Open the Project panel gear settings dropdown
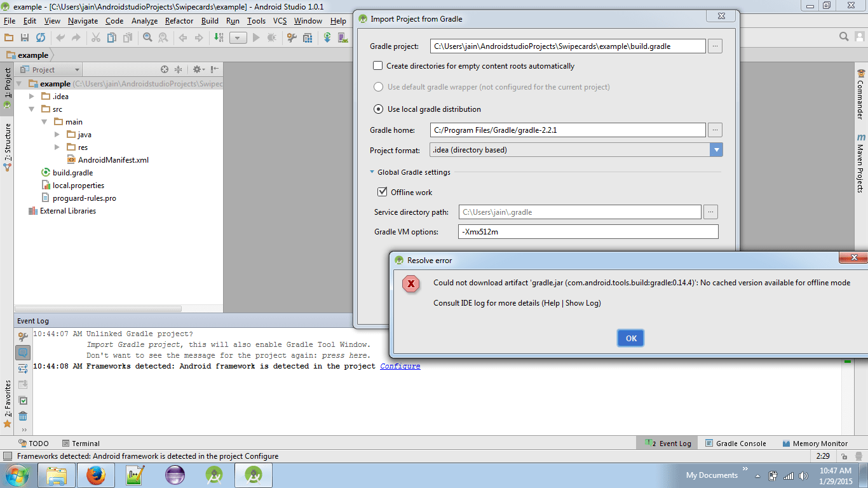 [198, 70]
